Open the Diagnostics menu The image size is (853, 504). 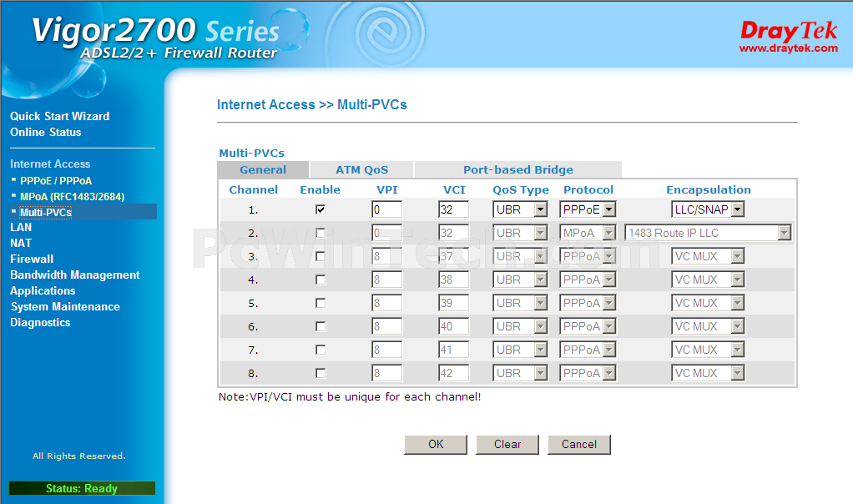click(x=40, y=322)
